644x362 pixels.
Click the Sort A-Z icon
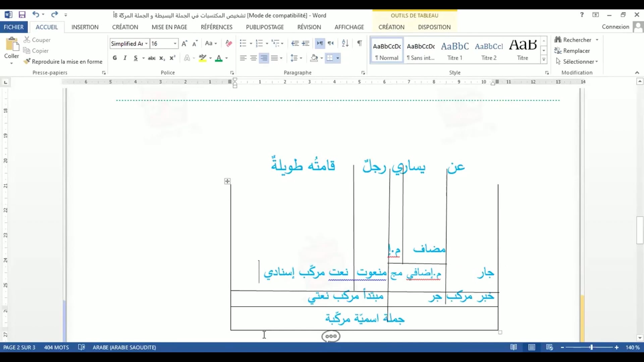345,43
